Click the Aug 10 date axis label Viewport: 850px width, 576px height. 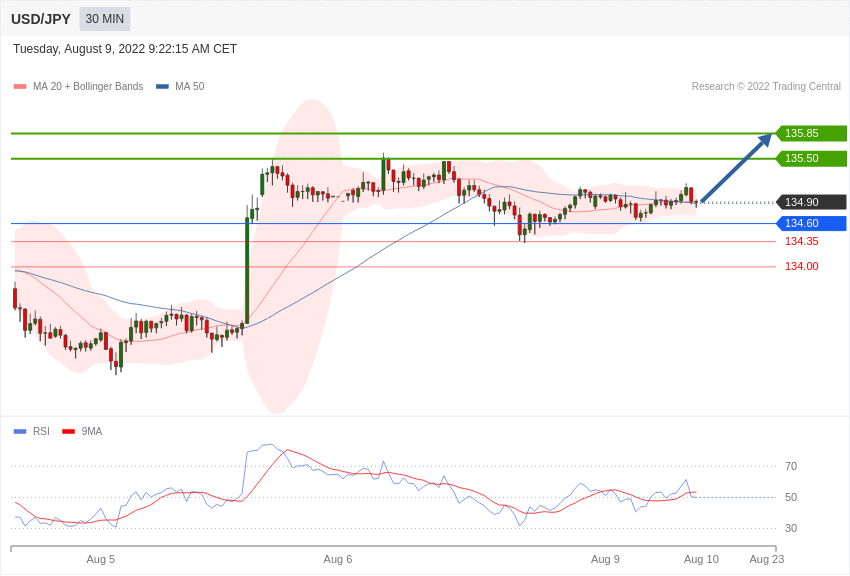click(701, 559)
